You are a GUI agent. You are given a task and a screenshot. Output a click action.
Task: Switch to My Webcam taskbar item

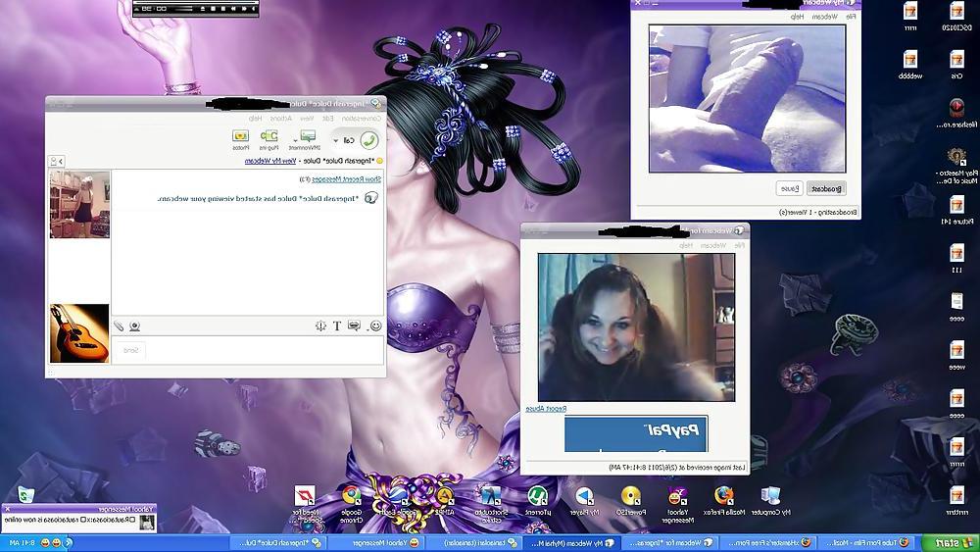[573, 543]
